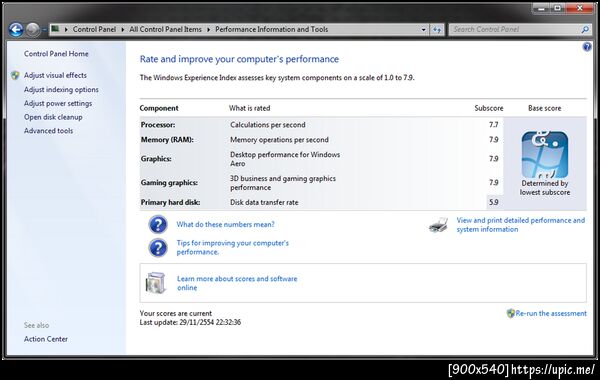Screen dimensions: 600x380
Task: Click question icon beside the tips link
Action: tap(158, 248)
